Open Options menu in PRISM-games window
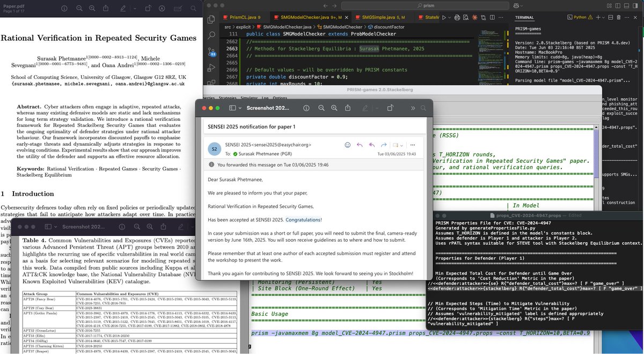This screenshot has width=644, height=354. click(x=280, y=98)
